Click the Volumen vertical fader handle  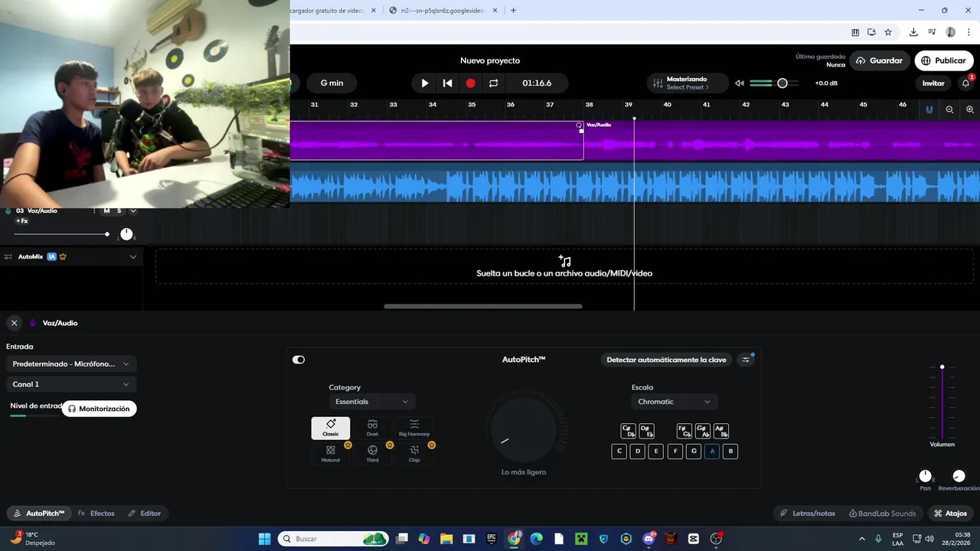tap(942, 367)
